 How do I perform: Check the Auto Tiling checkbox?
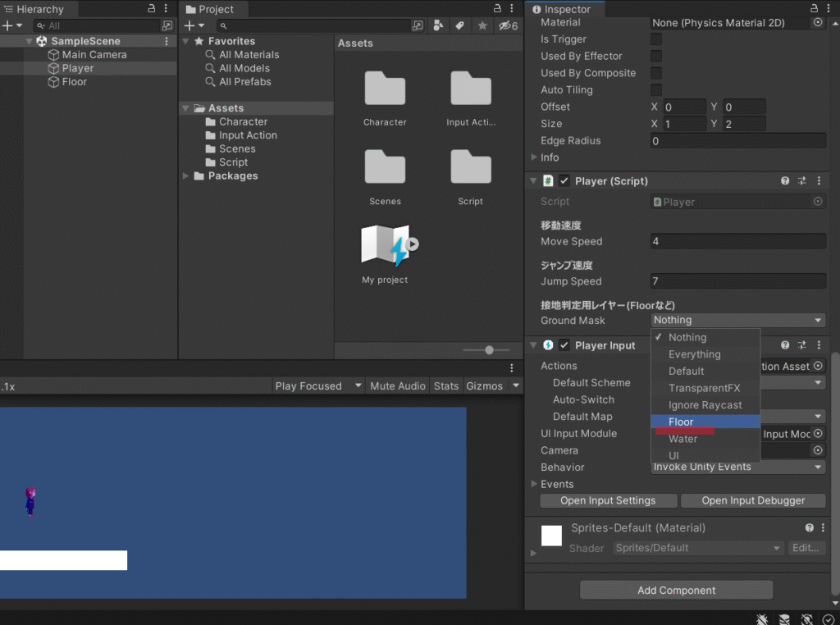coord(656,90)
